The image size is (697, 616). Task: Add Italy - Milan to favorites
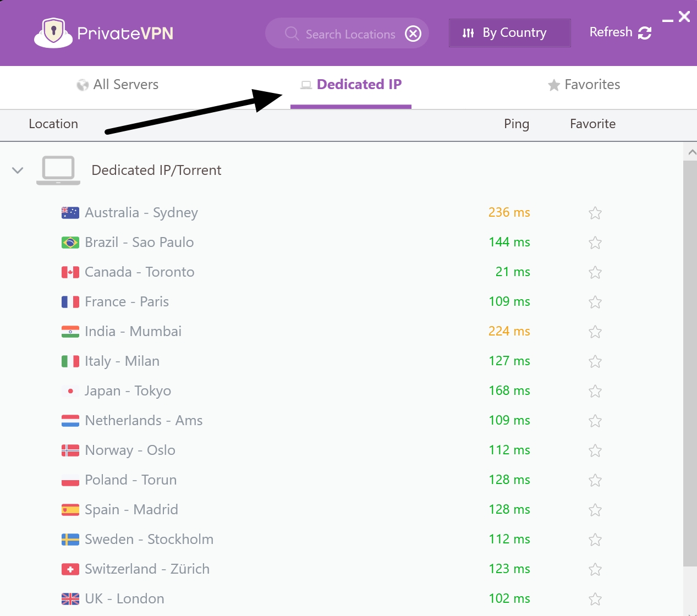tap(595, 361)
